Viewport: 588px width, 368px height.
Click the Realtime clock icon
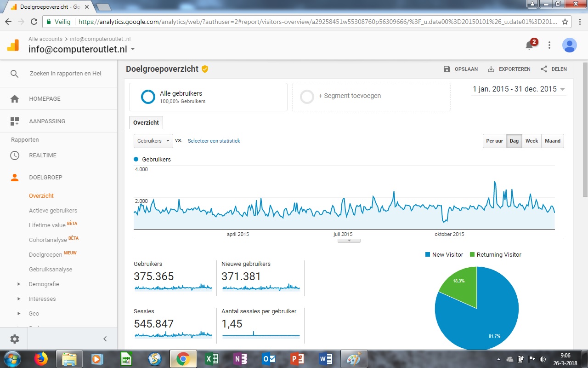click(x=15, y=155)
